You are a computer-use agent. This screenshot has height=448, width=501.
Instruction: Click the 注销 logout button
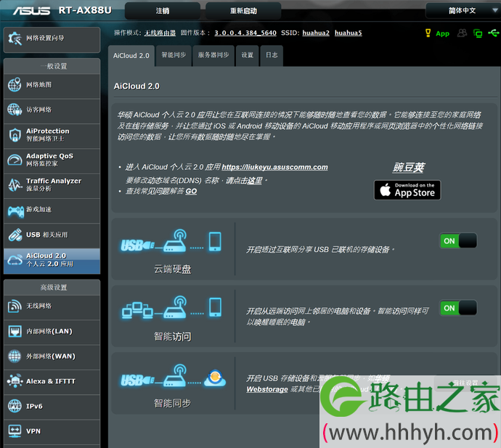pos(163,11)
